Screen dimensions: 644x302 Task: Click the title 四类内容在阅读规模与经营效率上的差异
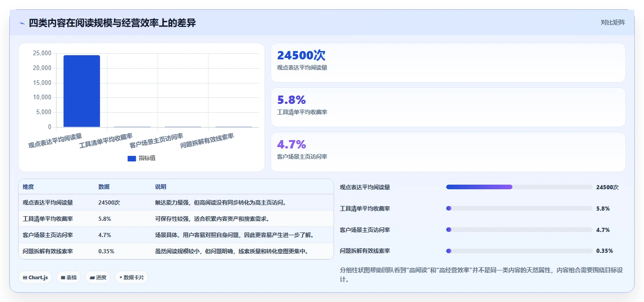(112, 23)
